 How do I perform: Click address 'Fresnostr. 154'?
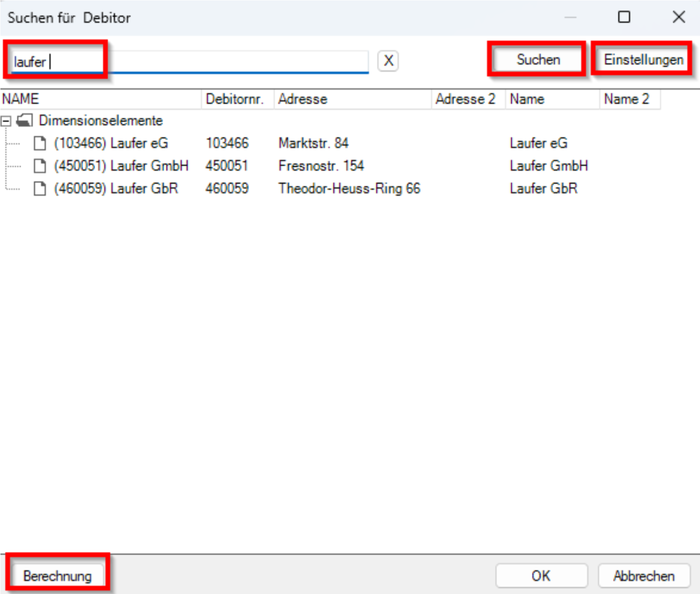(x=321, y=165)
